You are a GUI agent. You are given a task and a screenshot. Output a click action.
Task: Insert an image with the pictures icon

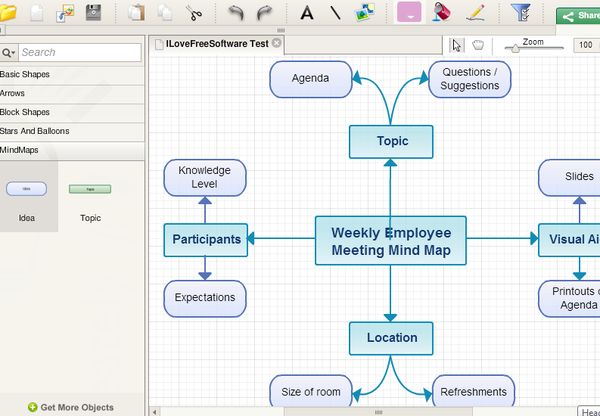365,12
